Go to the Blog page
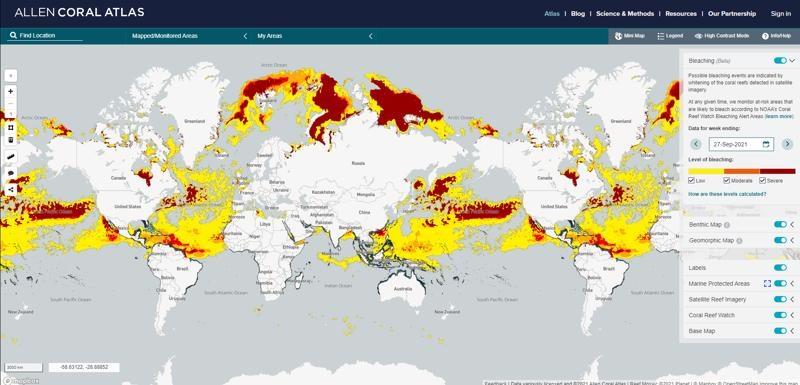800x385 pixels. click(578, 14)
